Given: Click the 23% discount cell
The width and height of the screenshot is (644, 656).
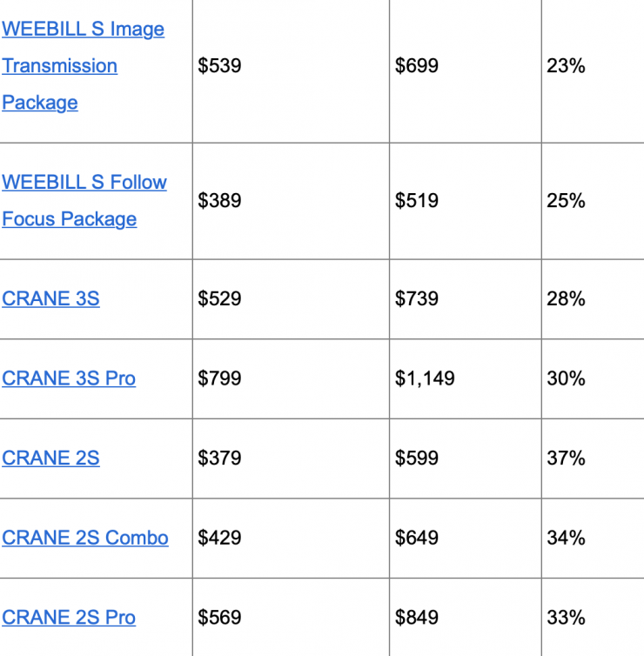Looking at the screenshot, I should coord(566,66).
